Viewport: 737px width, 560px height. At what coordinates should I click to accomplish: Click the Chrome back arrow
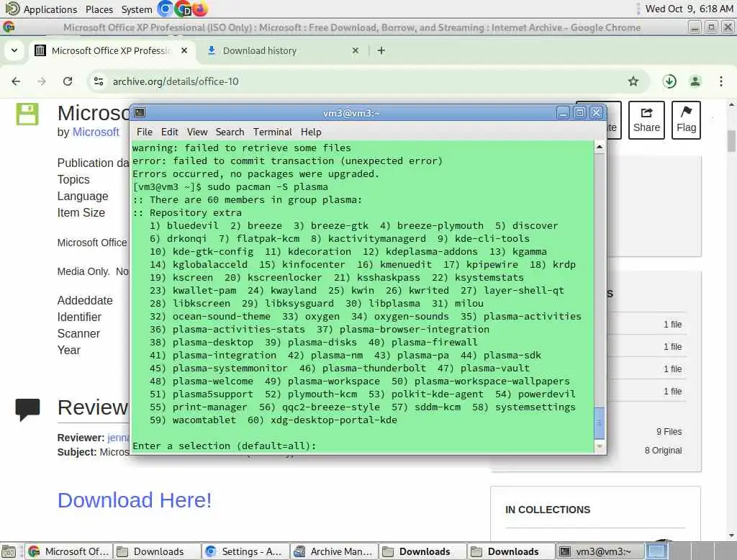coord(16,81)
